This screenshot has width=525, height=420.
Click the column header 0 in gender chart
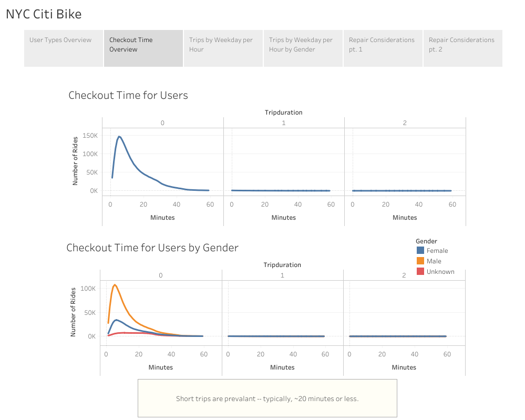click(x=161, y=275)
